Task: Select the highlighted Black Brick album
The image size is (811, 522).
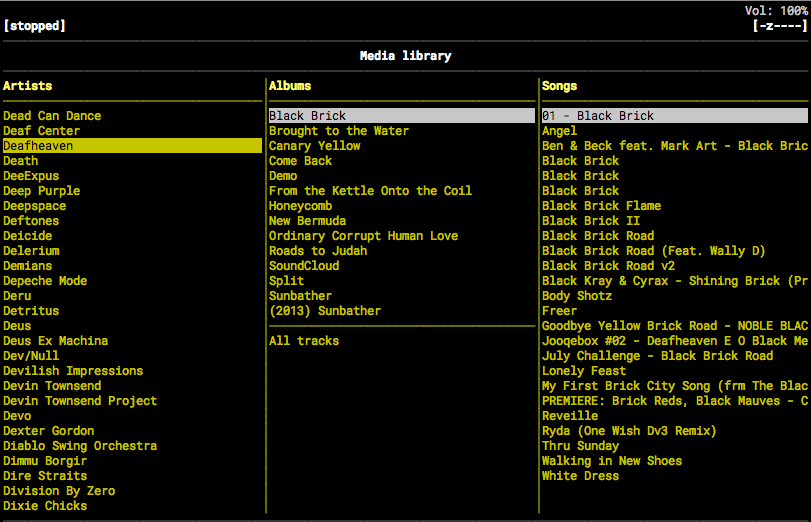Action: click(401, 116)
